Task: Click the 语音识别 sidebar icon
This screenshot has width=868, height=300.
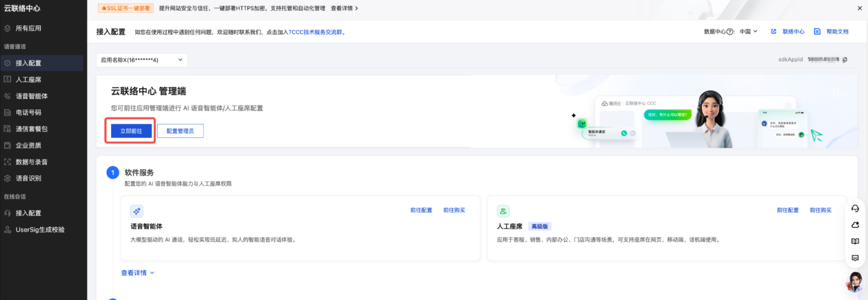Action: tap(7, 178)
